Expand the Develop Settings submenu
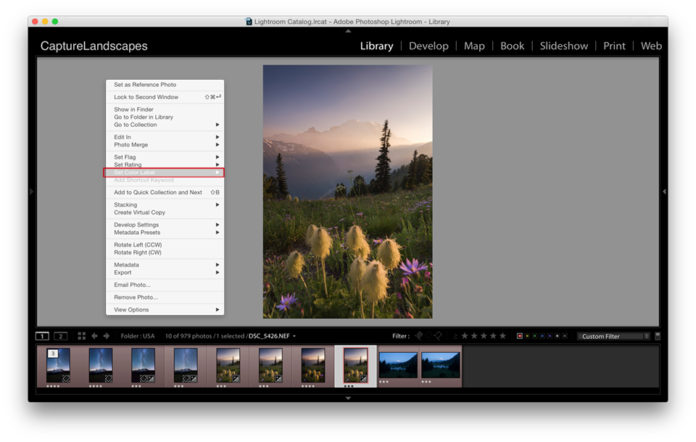 (165, 225)
